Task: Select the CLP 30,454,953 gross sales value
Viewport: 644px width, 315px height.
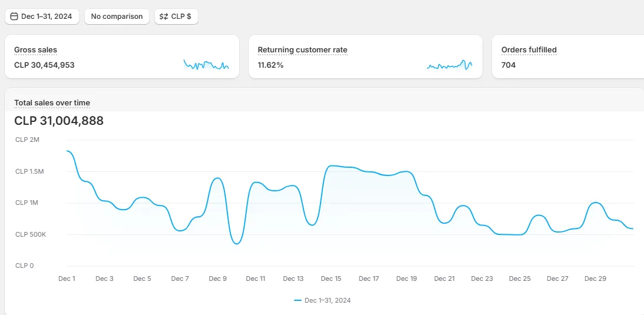Action: (x=44, y=65)
